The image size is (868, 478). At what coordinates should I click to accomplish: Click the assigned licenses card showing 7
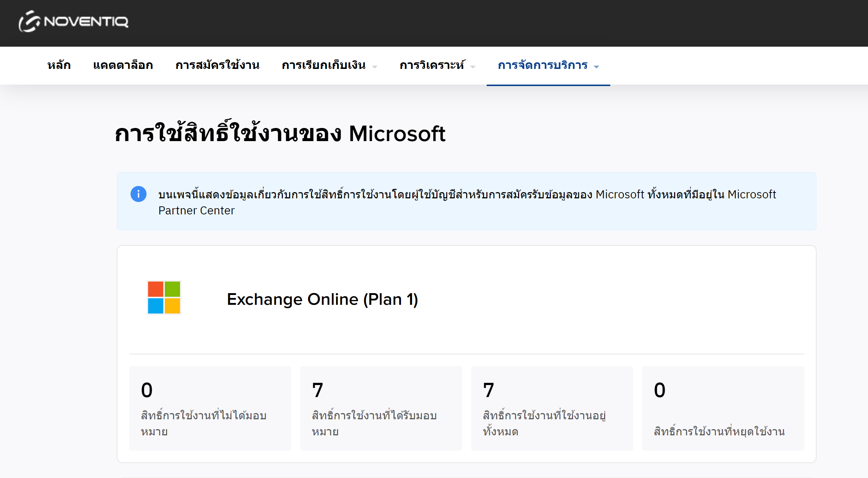coord(381,408)
